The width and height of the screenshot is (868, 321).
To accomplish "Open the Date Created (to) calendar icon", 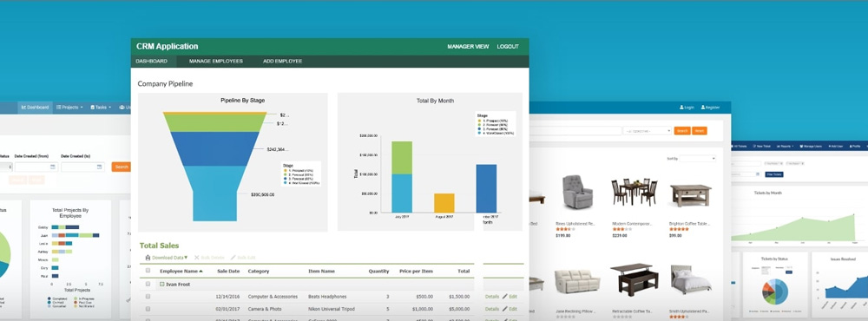I will pos(99,167).
